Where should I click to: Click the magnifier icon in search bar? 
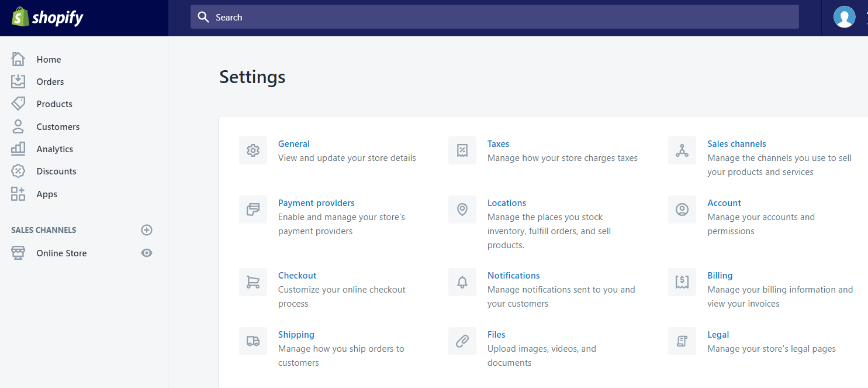pos(203,17)
